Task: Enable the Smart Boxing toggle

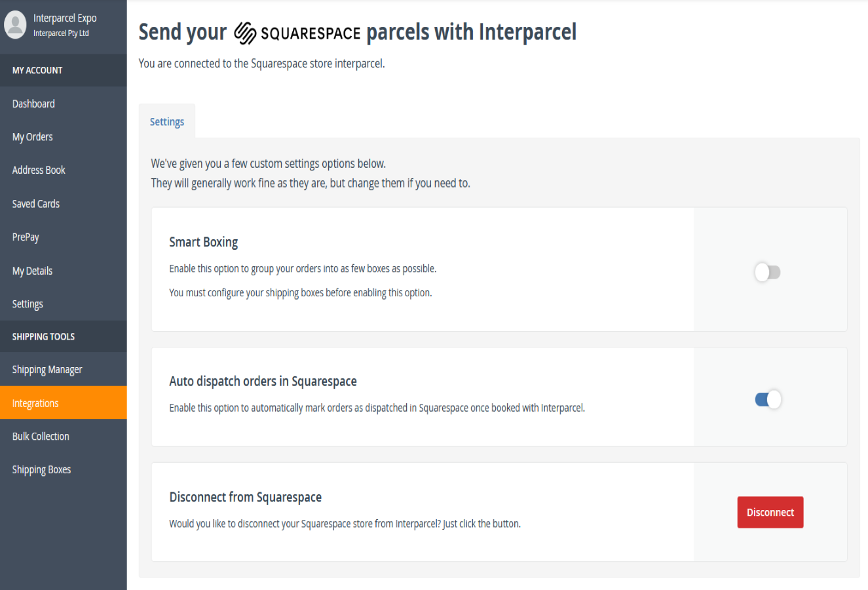Action: pyautogui.click(x=767, y=272)
